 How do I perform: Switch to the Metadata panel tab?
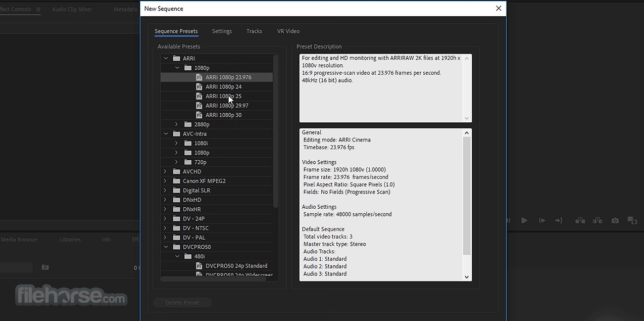pyautogui.click(x=125, y=10)
